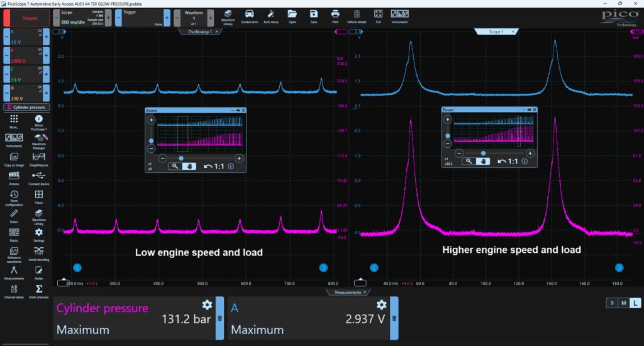Open the More... grid in the sidebar
This screenshot has height=346, width=644.
coord(14,121)
